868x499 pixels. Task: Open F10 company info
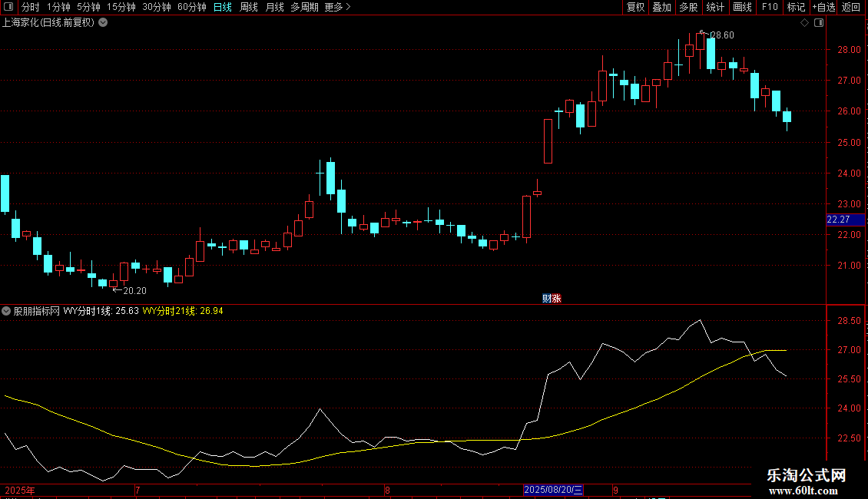pos(770,7)
